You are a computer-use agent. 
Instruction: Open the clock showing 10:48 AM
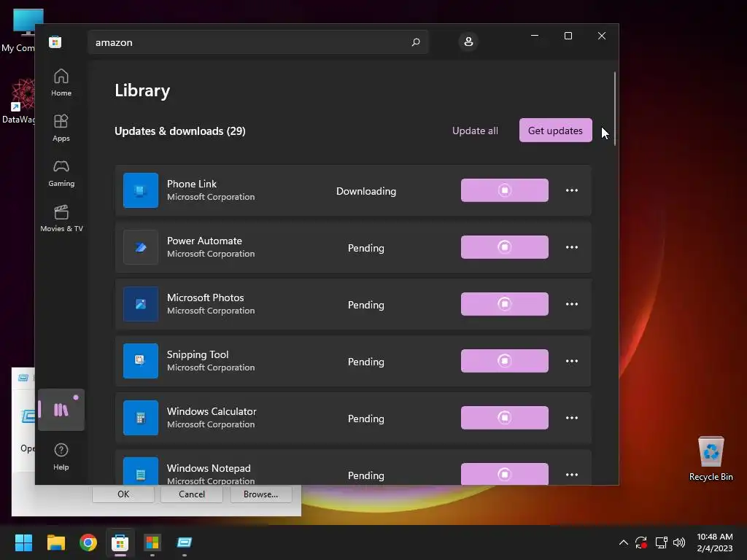coord(715,542)
